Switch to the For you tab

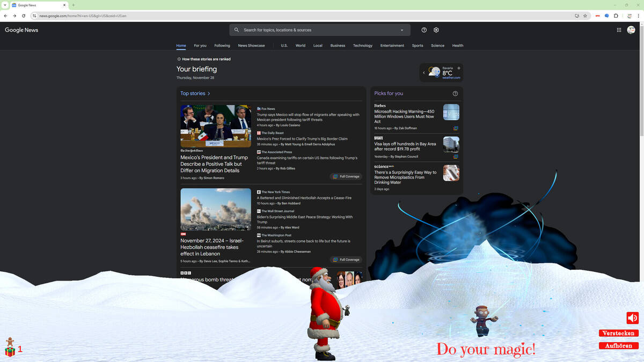click(200, 46)
